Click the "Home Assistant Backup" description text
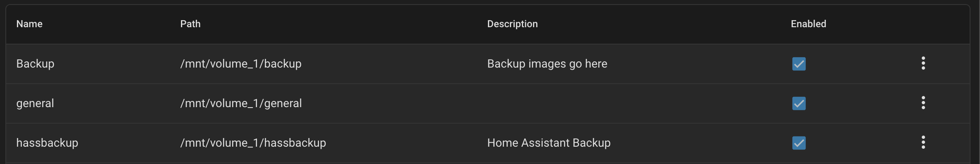 [549, 143]
